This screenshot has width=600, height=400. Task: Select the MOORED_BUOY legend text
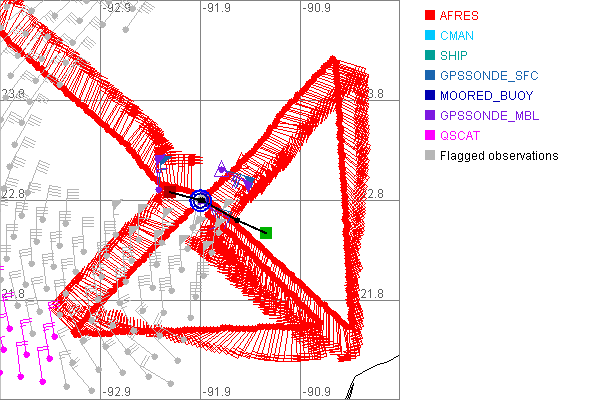[487, 96]
